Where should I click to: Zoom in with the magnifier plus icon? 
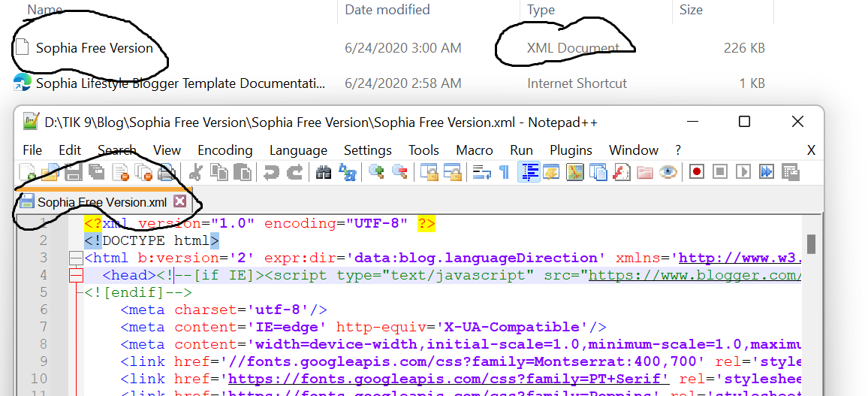(x=376, y=171)
